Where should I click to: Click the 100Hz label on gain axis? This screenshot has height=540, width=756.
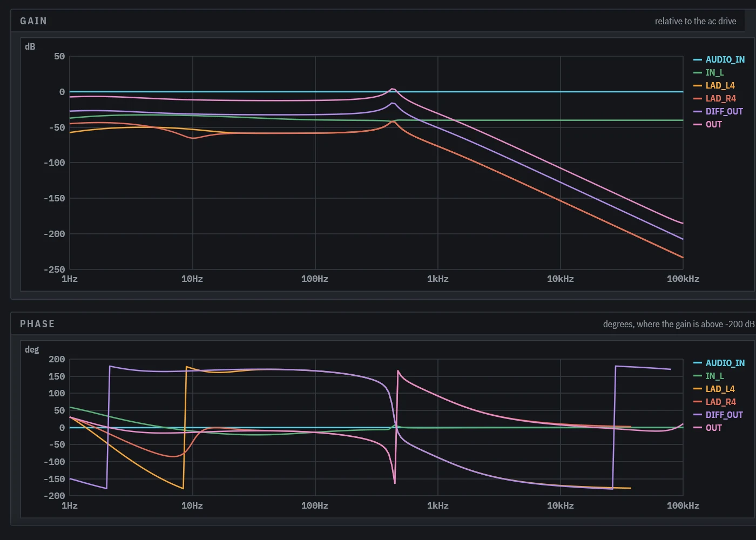(x=315, y=279)
